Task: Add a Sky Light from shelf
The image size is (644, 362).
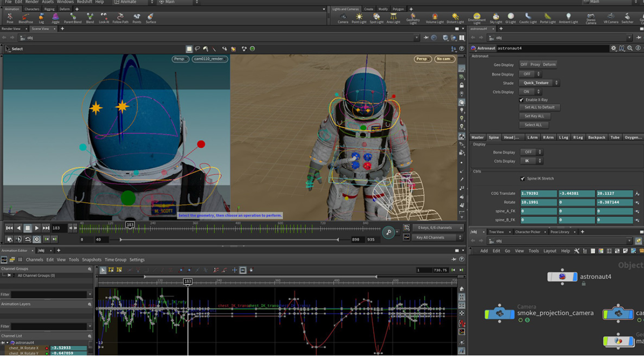Action: pyautogui.click(x=496, y=18)
